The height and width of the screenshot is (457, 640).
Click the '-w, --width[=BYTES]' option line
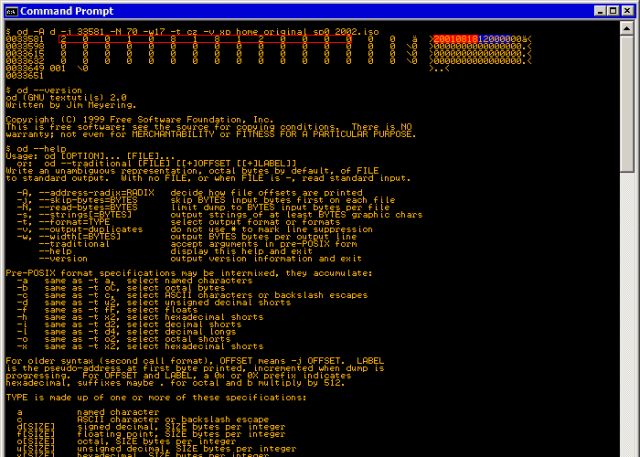[187, 237]
